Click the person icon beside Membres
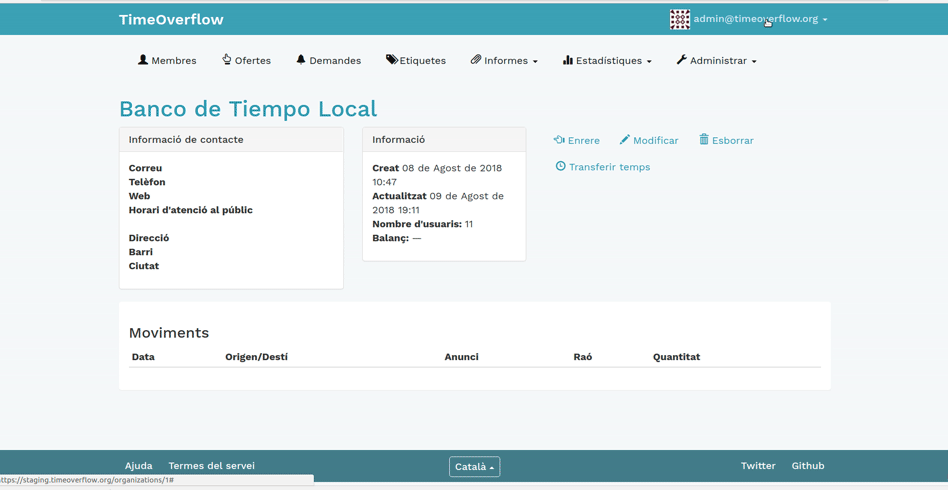 pos(143,60)
